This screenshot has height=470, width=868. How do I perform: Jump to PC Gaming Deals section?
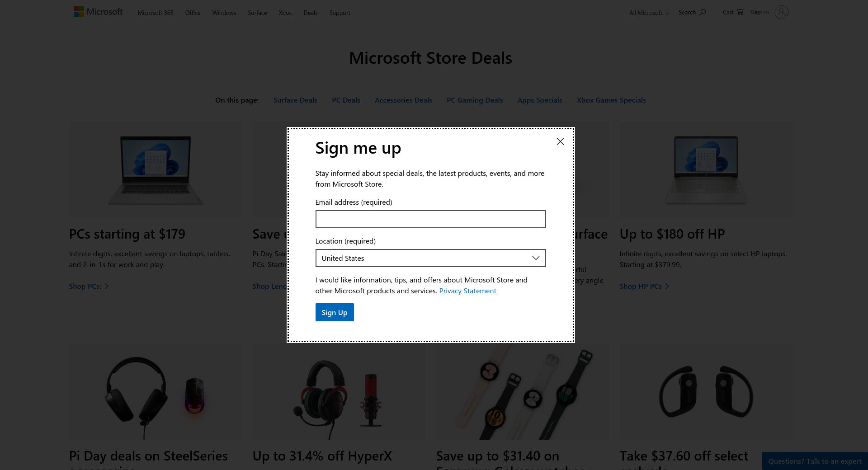pos(475,100)
